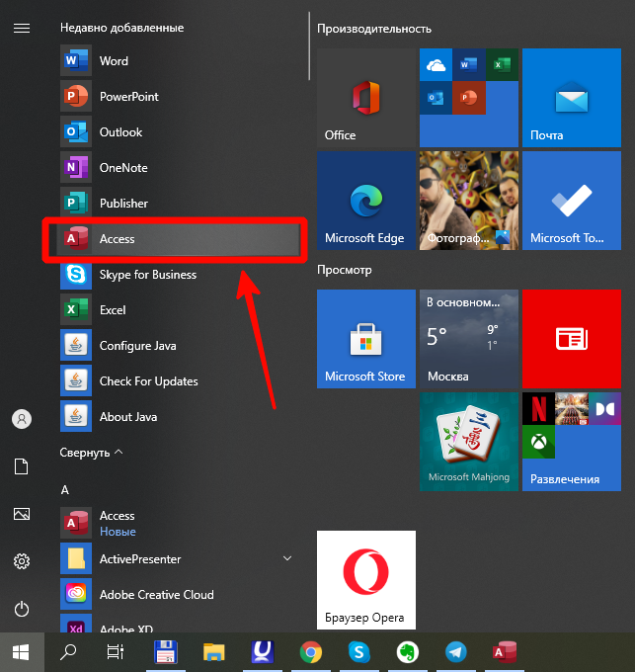Open Netflix in the Развлечения folder
The width and height of the screenshot is (635, 672).
click(538, 409)
